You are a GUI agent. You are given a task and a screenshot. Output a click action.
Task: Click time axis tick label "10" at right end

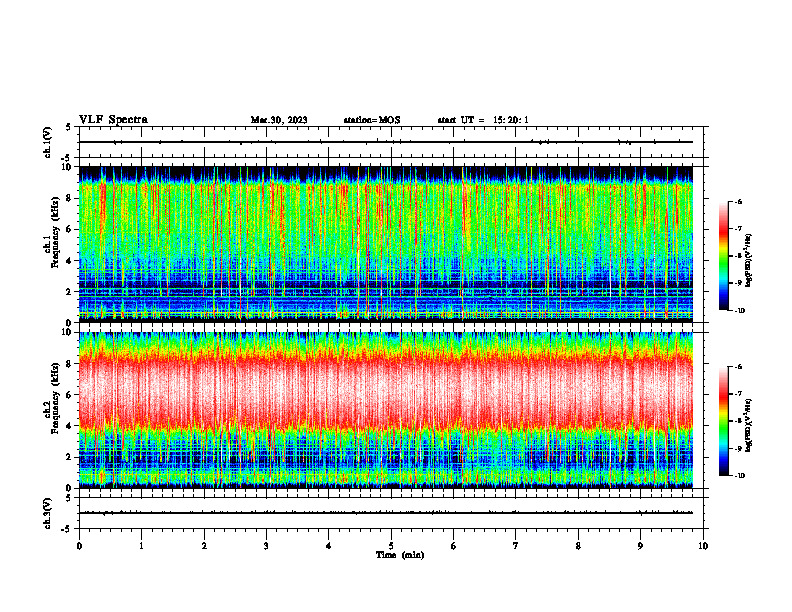point(703,546)
